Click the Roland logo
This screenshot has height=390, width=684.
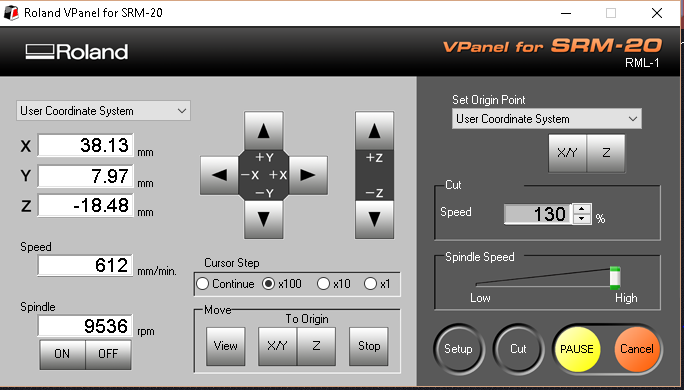(x=77, y=52)
